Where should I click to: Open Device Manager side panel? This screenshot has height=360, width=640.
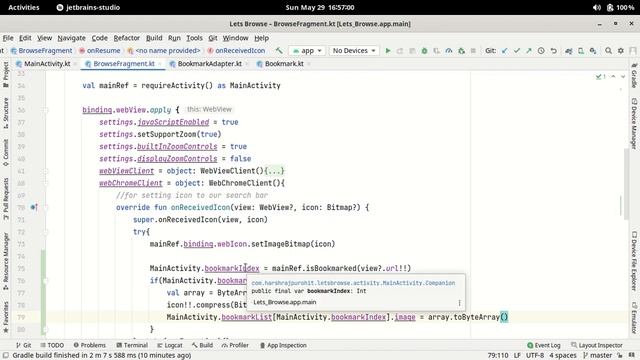pos(634,124)
